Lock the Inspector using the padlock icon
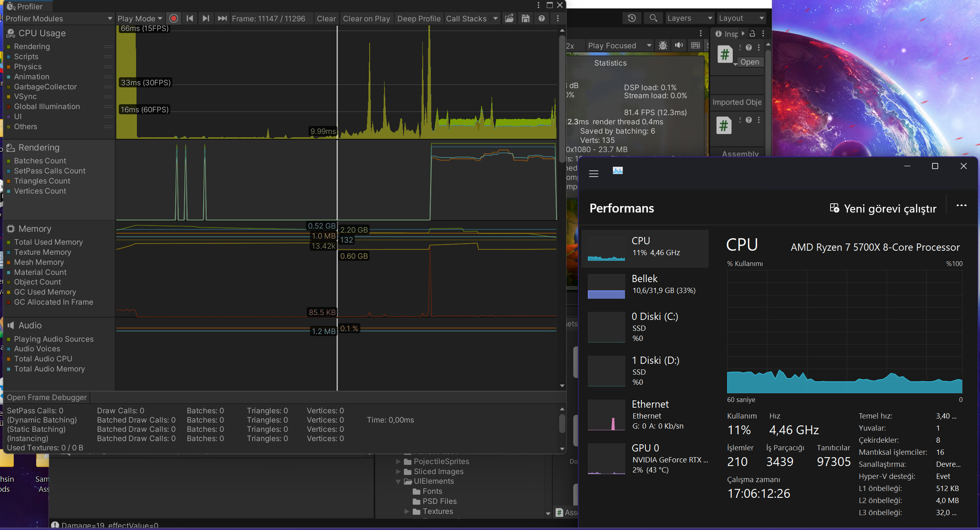The height and width of the screenshot is (530, 980). click(752, 34)
